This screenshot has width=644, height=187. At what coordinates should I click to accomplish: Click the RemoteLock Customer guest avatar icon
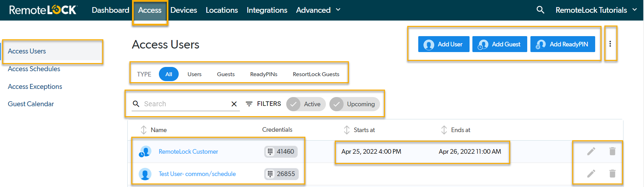(145, 152)
